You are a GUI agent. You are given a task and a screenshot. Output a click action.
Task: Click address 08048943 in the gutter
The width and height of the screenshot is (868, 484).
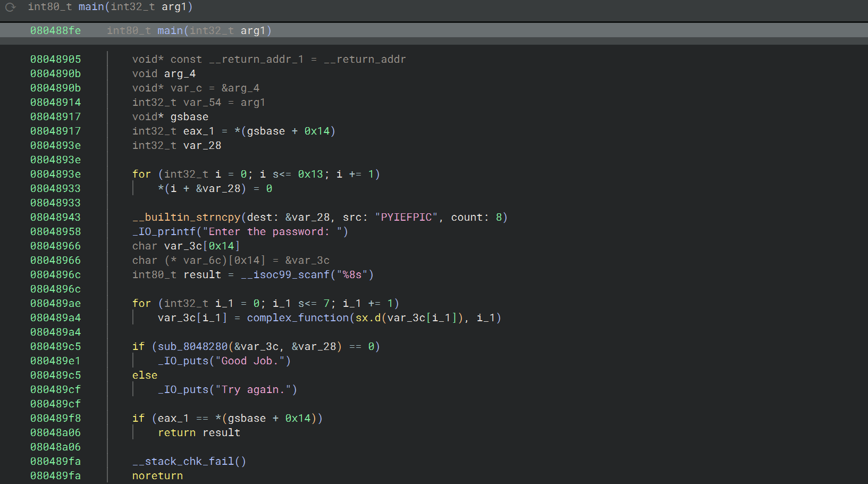point(55,217)
